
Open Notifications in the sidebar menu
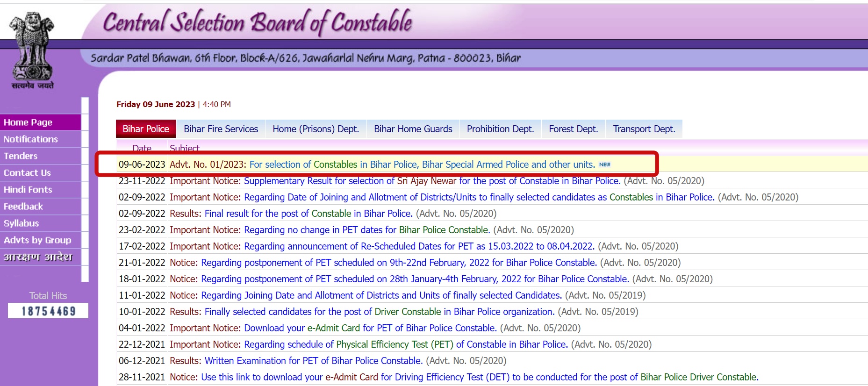[x=31, y=139]
